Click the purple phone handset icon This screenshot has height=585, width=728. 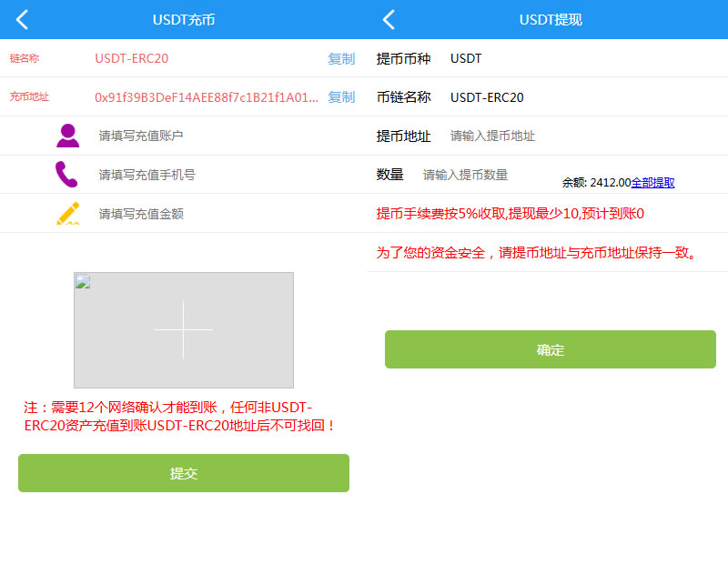(x=66, y=174)
